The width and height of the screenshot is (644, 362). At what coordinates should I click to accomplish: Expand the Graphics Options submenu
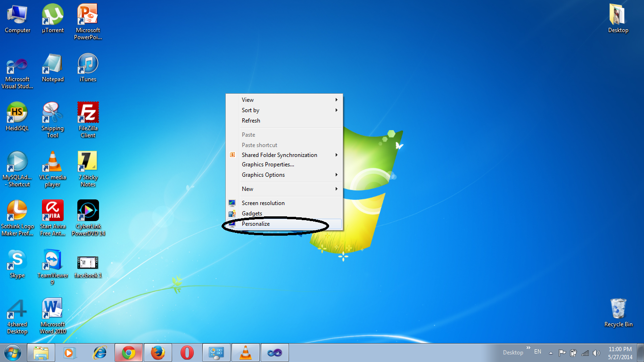[x=284, y=175]
